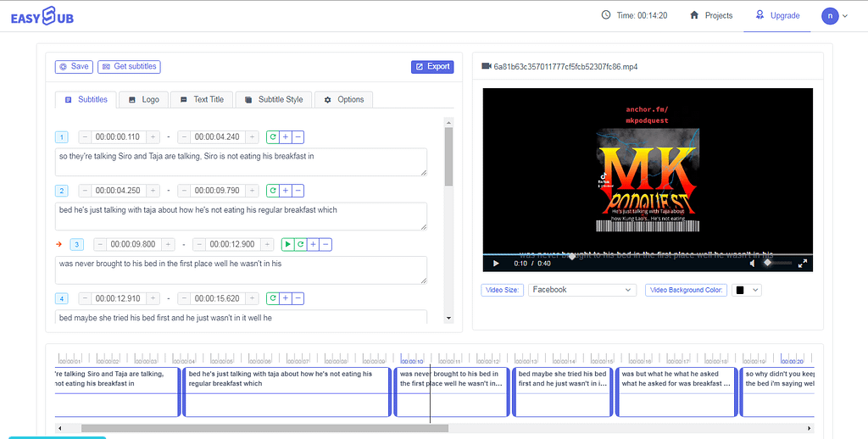Click the refresh icon on subtitle 2
Viewport: 868px width, 439px height.
click(272, 191)
